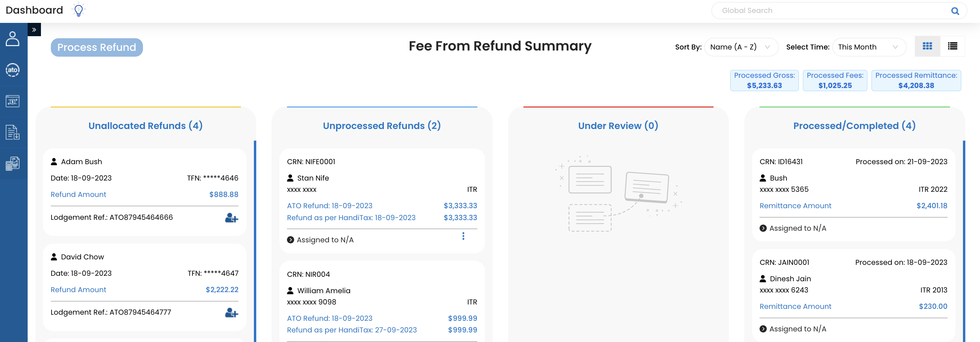Viewport: 980px width, 342px height.
Task: Open the reports calculator sidebar icon
Action: 13,163
